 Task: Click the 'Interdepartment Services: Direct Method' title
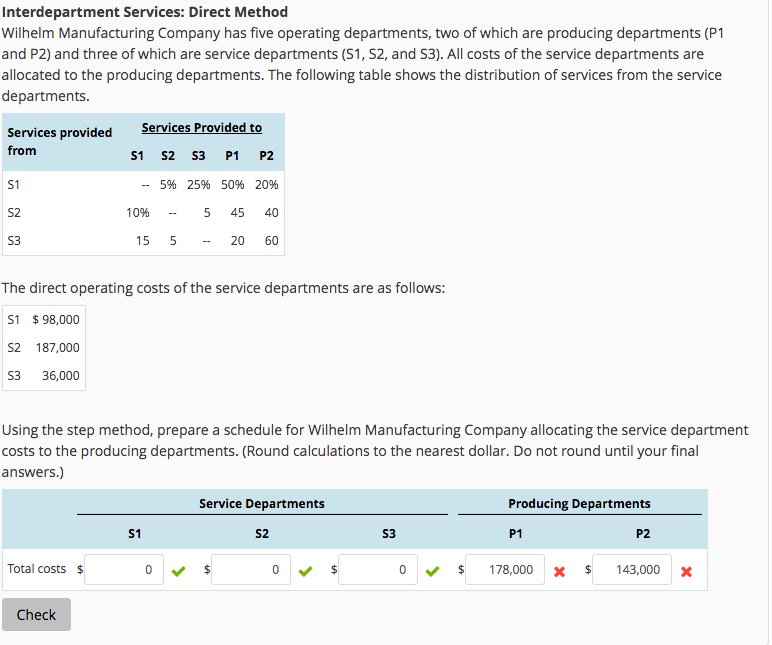(x=145, y=12)
